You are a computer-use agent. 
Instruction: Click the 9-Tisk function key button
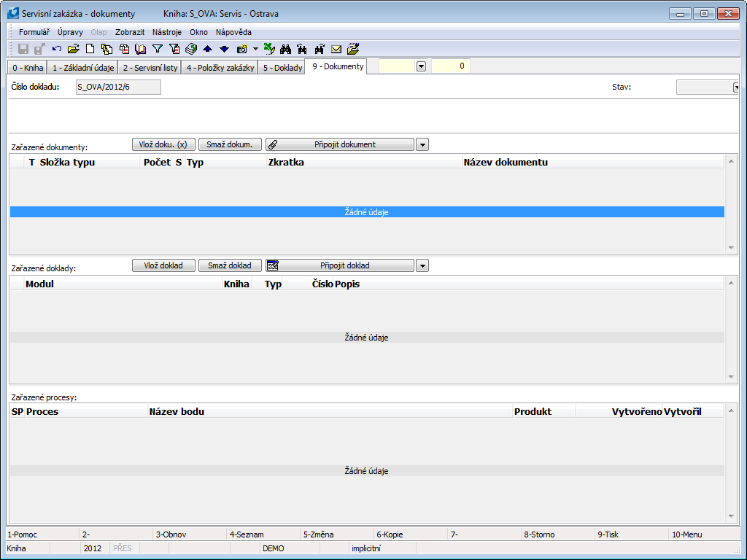631,534
